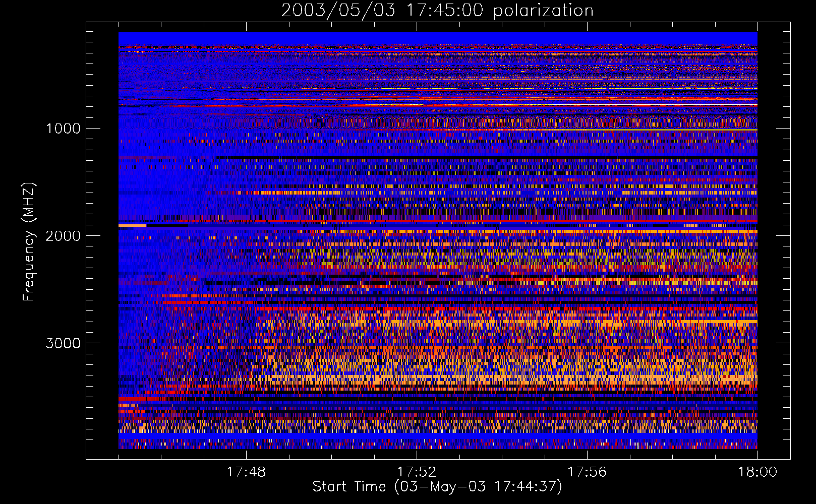Click the "17:48" time axis label
This screenshot has height=504, width=816.
pyautogui.click(x=246, y=472)
